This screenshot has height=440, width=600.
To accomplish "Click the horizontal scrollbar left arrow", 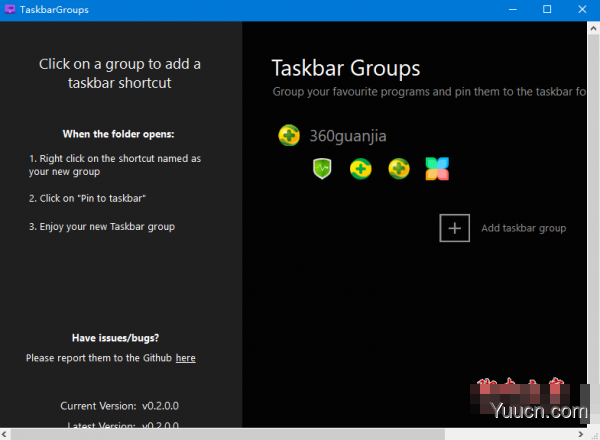I will coord(5,434).
